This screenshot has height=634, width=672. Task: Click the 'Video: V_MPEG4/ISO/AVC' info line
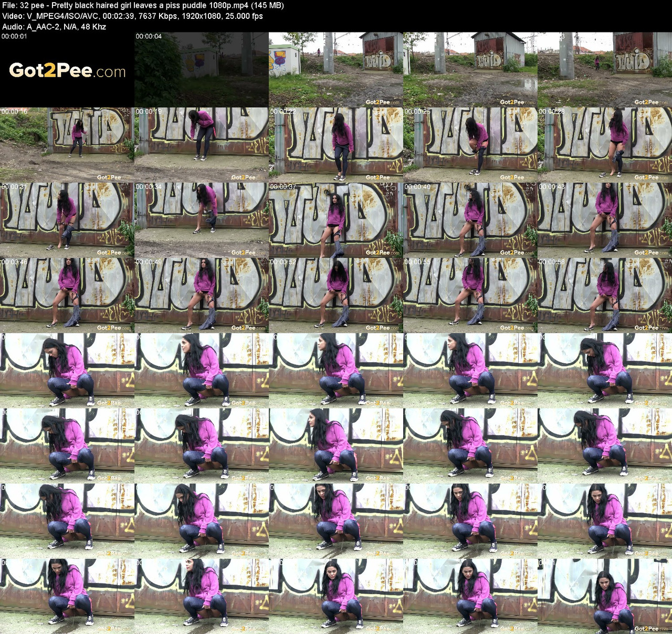[x=132, y=16]
